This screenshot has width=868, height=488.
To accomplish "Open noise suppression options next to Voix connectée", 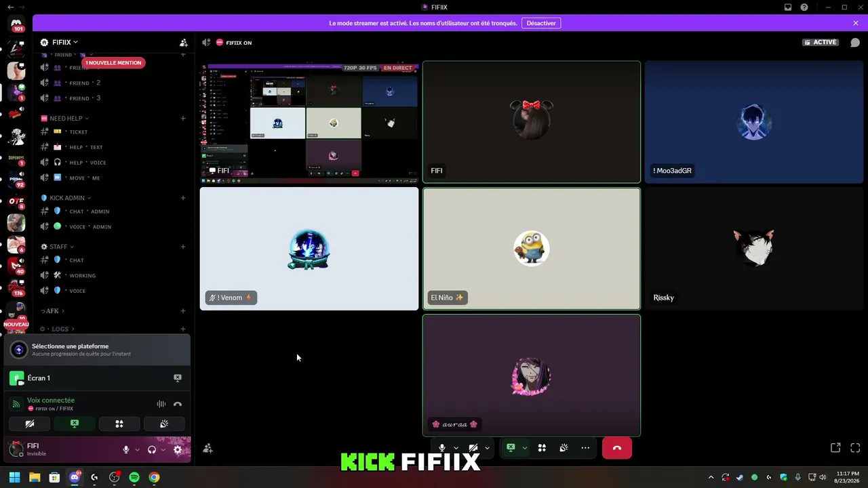I will [x=161, y=404].
